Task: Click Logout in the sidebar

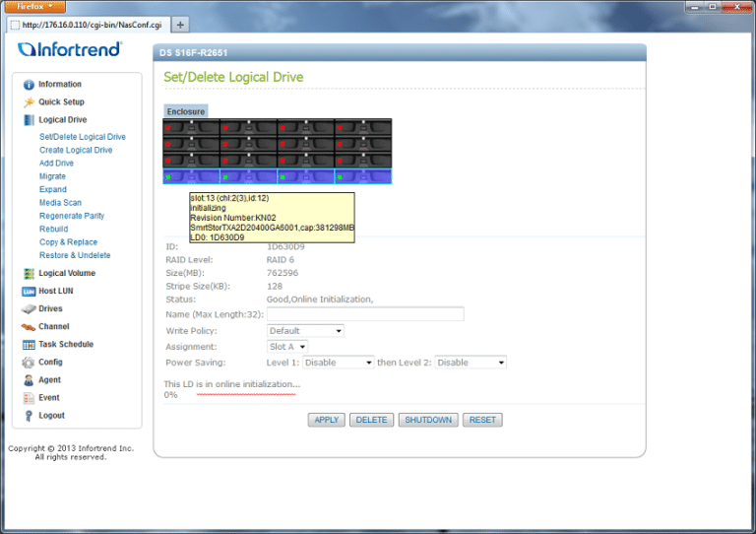Action: (51, 416)
